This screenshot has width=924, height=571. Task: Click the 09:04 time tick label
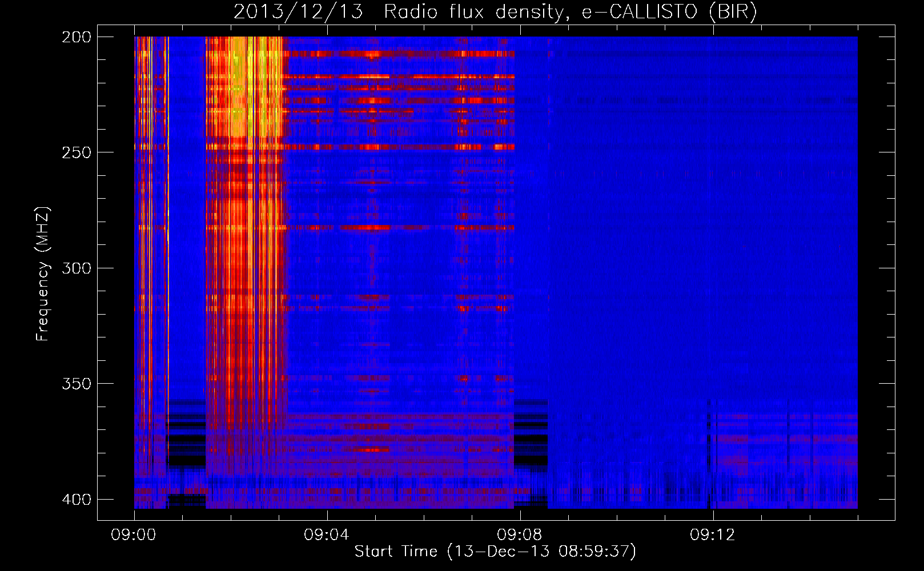tap(327, 535)
